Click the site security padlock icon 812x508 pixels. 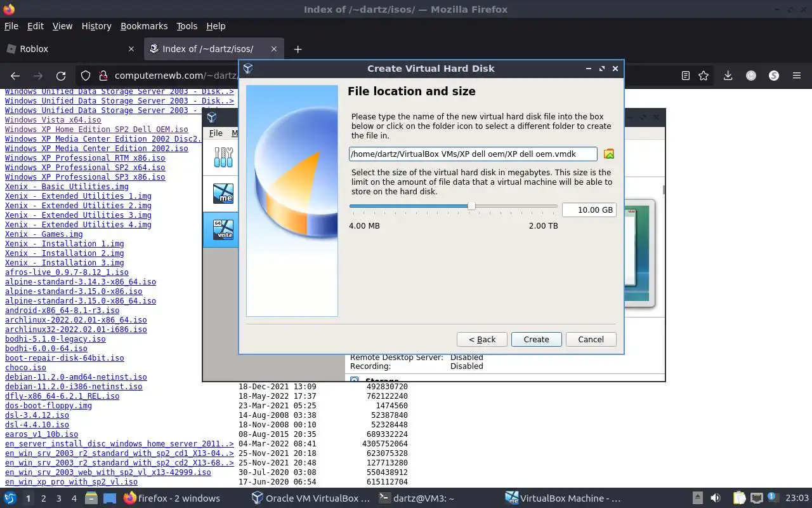click(x=103, y=76)
